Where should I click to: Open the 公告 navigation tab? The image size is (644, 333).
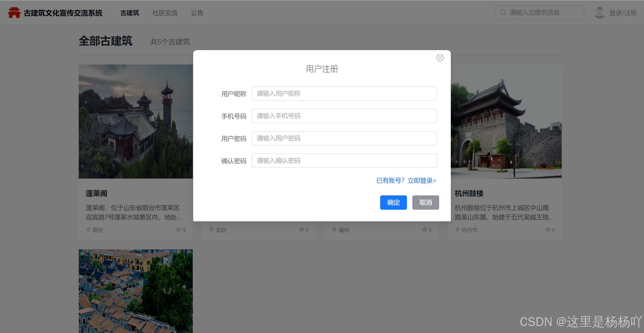197,13
